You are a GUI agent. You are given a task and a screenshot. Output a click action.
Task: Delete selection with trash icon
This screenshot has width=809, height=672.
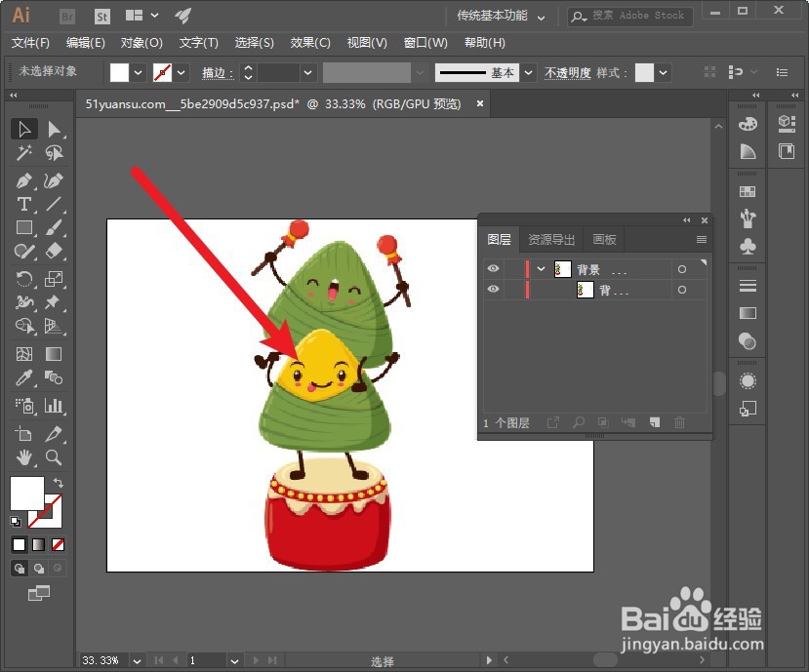[x=679, y=423]
